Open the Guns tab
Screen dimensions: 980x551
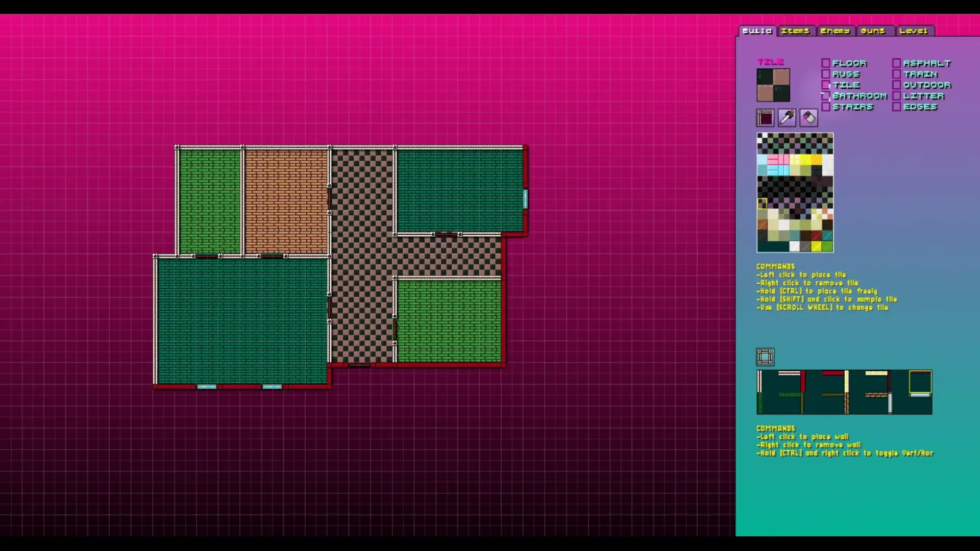[x=873, y=31]
